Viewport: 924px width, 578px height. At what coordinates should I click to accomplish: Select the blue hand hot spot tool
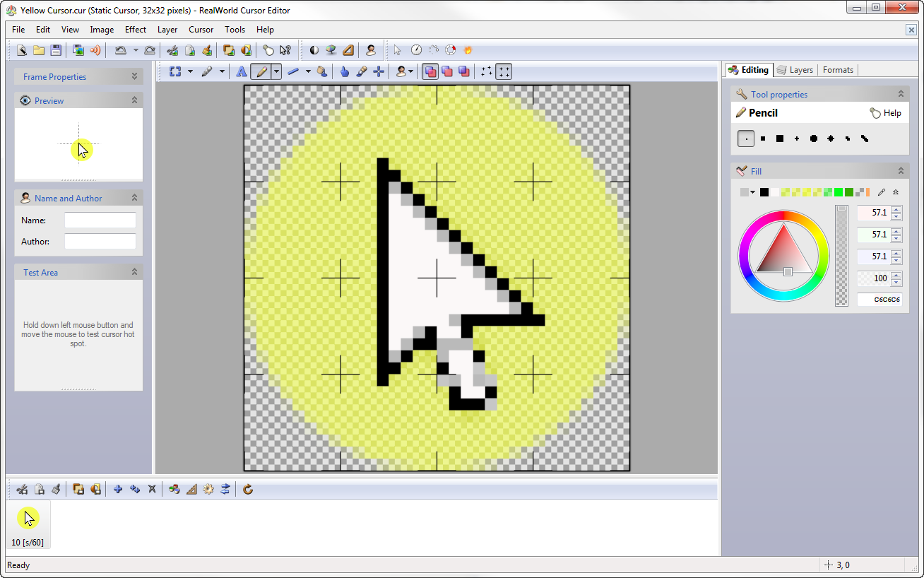pyautogui.click(x=345, y=71)
